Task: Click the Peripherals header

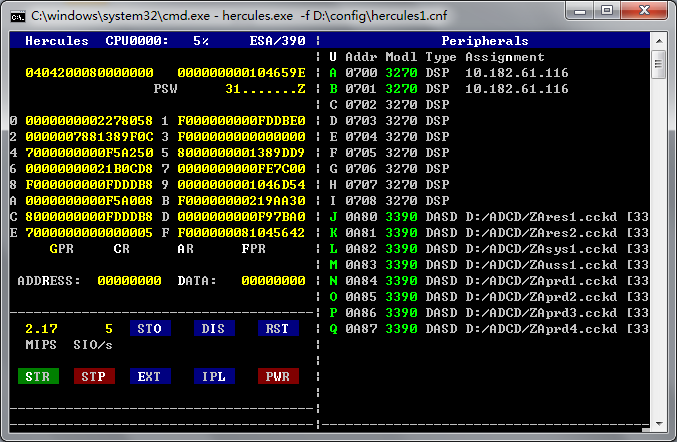Action: tap(485, 41)
